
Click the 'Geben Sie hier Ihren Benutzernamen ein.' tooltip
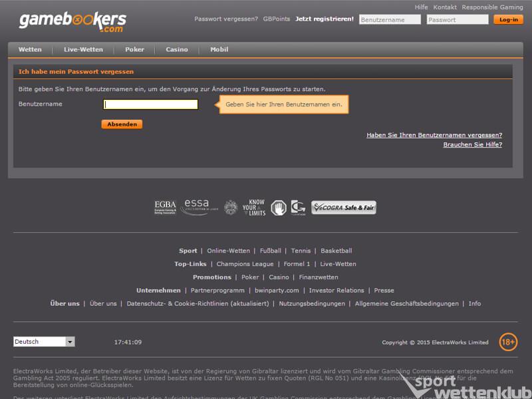coord(284,104)
